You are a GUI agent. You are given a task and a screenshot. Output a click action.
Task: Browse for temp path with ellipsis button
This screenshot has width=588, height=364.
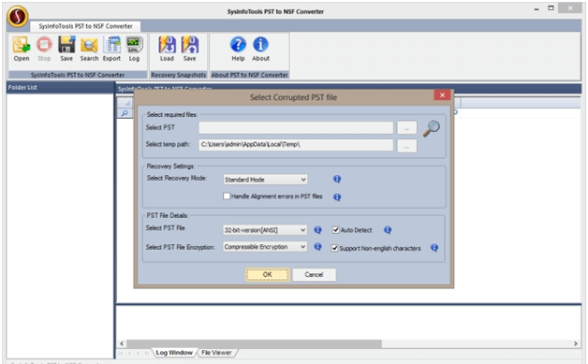[x=407, y=146]
